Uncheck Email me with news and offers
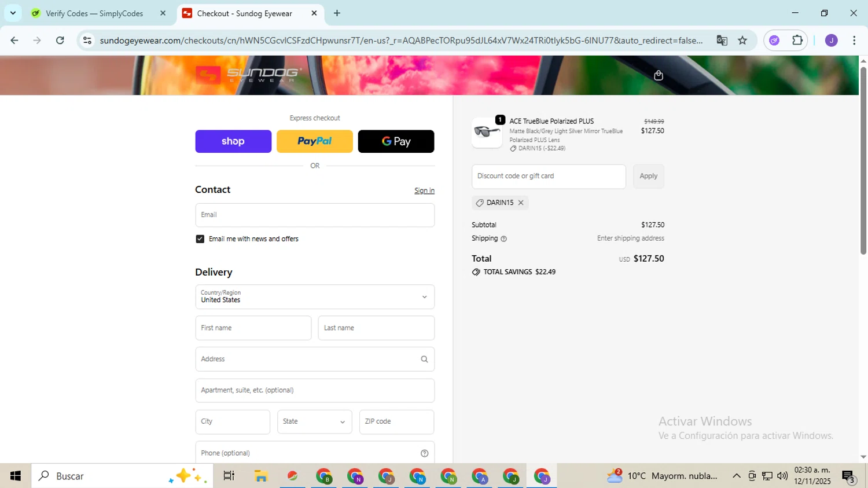 coord(200,239)
